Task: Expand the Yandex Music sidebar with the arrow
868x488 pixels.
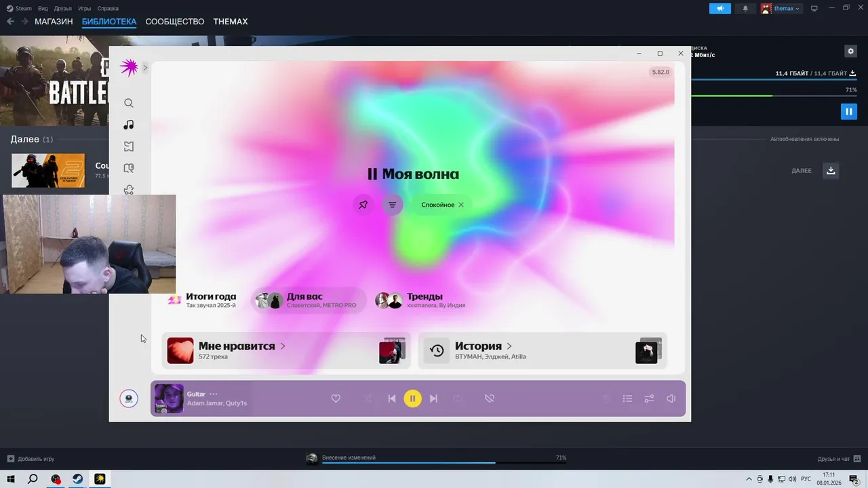Action: point(145,68)
